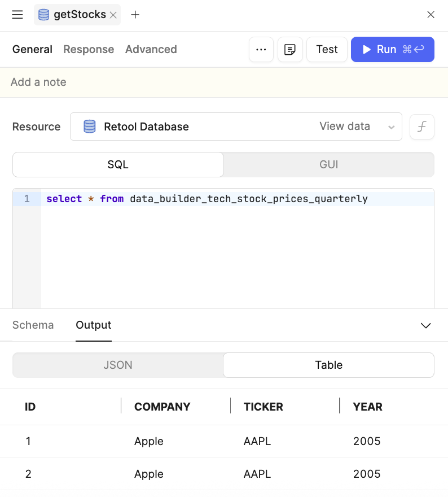Click the COMPANY column header
Image resolution: width=448 pixels, height=497 pixels.
tap(162, 407)
